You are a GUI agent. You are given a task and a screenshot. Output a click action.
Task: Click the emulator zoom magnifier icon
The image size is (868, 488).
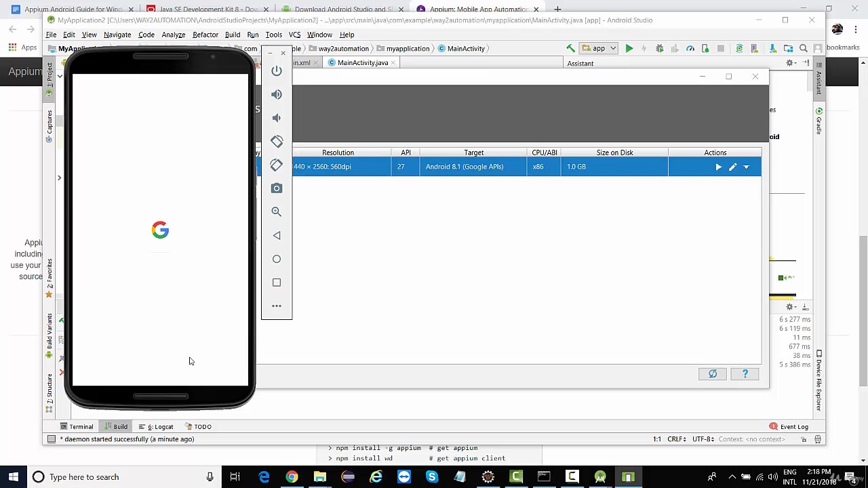coord(277,211)
